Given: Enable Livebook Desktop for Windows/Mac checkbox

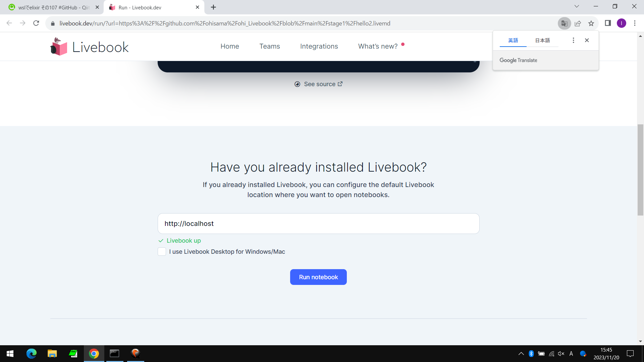Looking at the screenshot, I should coord(162,252).
